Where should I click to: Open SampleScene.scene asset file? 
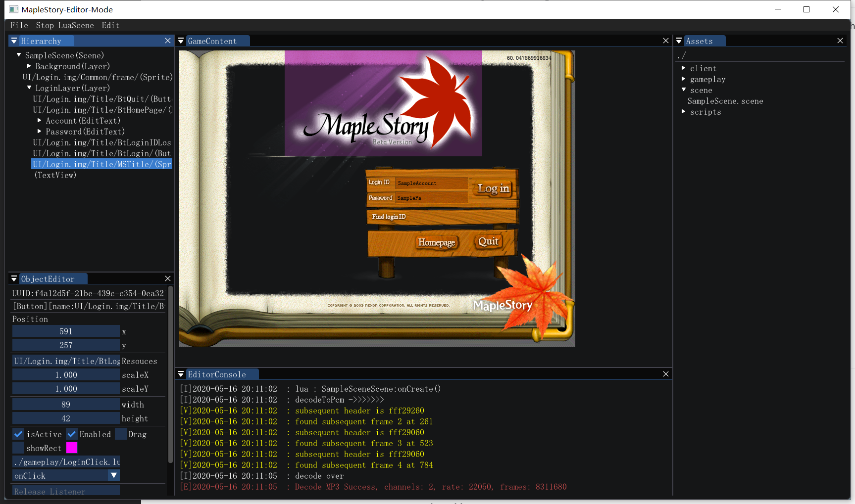[725, 101]
